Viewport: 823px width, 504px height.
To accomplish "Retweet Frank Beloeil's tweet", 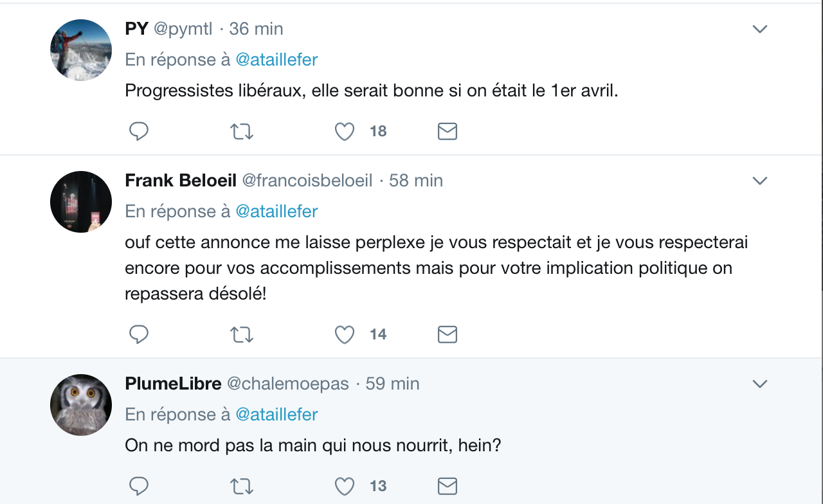I will (242, 335).
